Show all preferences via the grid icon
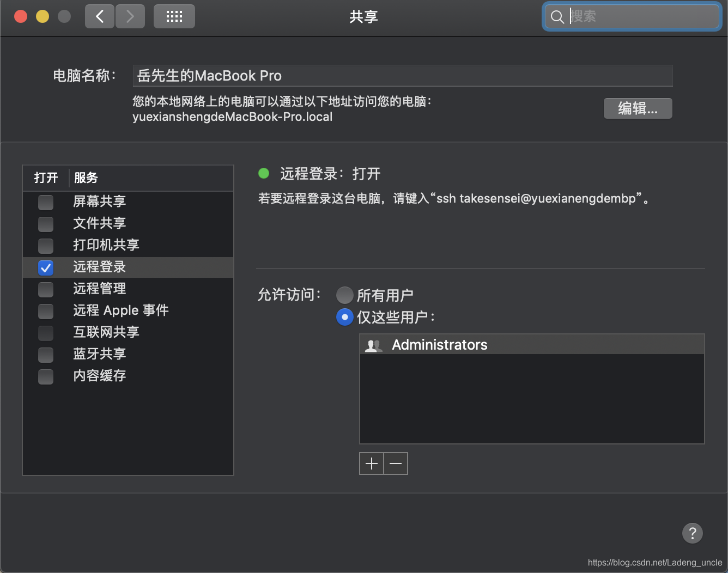The image size is (728, 573). coord(174,16)
